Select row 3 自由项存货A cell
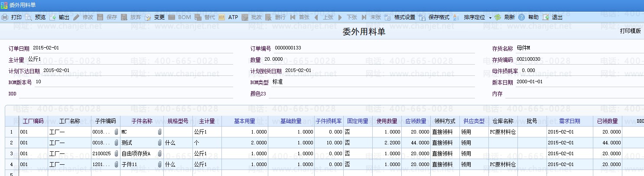The image size is (644, 176). coord(137,153)
